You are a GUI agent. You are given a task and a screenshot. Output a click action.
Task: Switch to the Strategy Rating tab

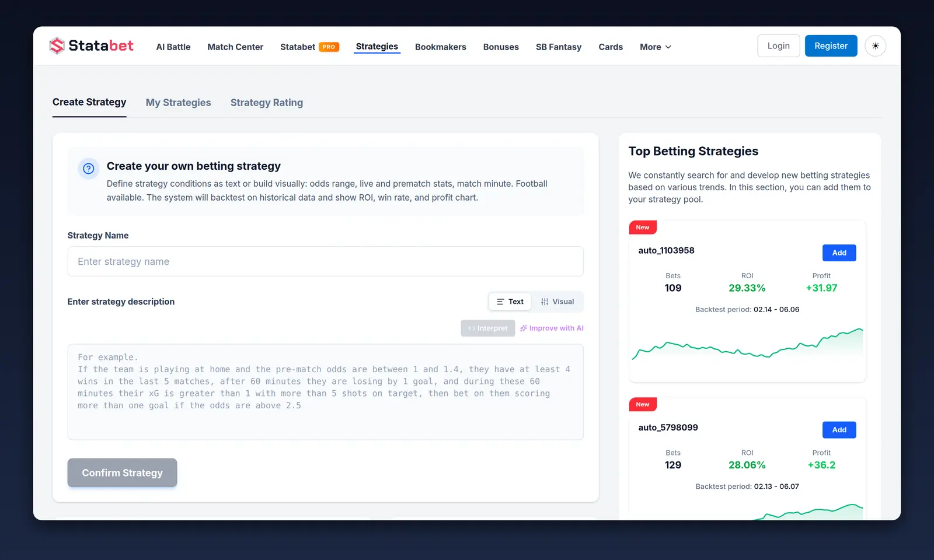(x=267, y=103)
